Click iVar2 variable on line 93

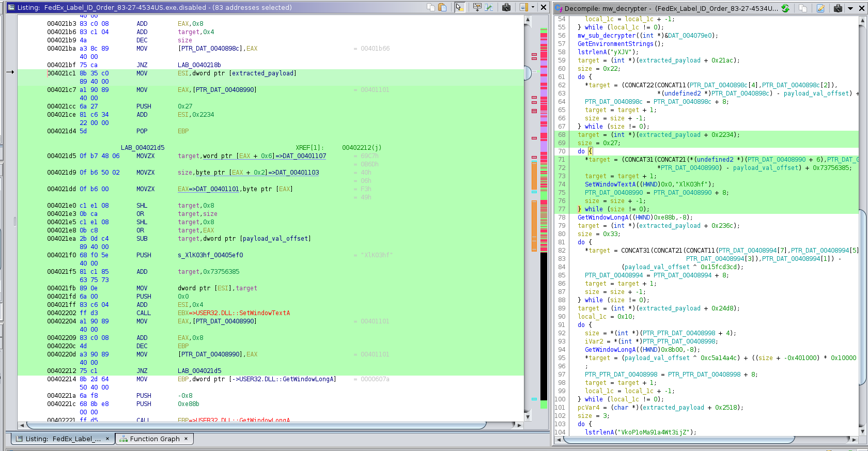tap(594, 341)
